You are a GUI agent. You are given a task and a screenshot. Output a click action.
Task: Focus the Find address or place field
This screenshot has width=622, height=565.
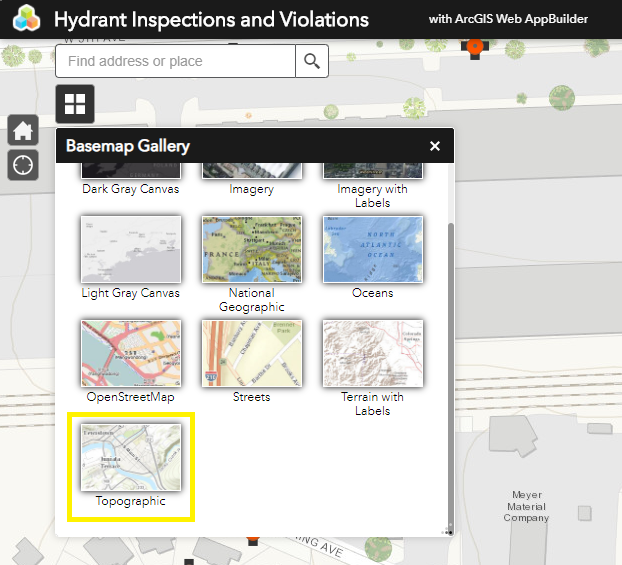pos(175,61)
